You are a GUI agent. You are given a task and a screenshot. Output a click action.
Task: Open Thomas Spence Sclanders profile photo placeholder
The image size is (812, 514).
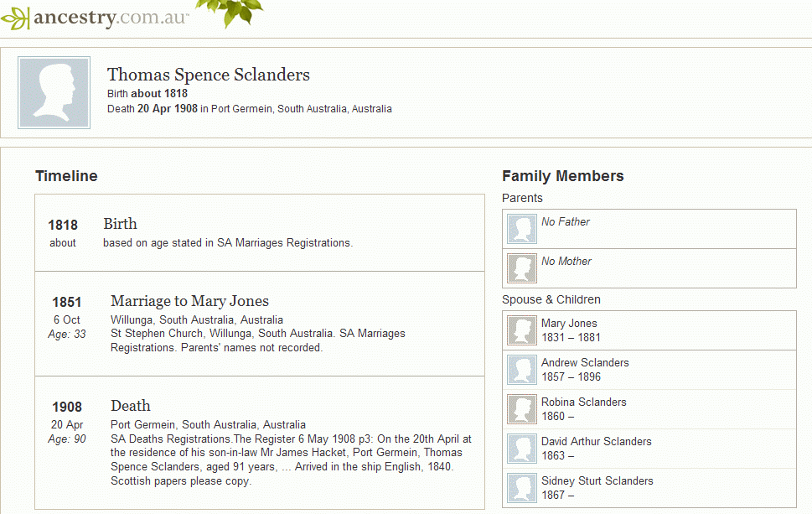click(x=54, y=93)
